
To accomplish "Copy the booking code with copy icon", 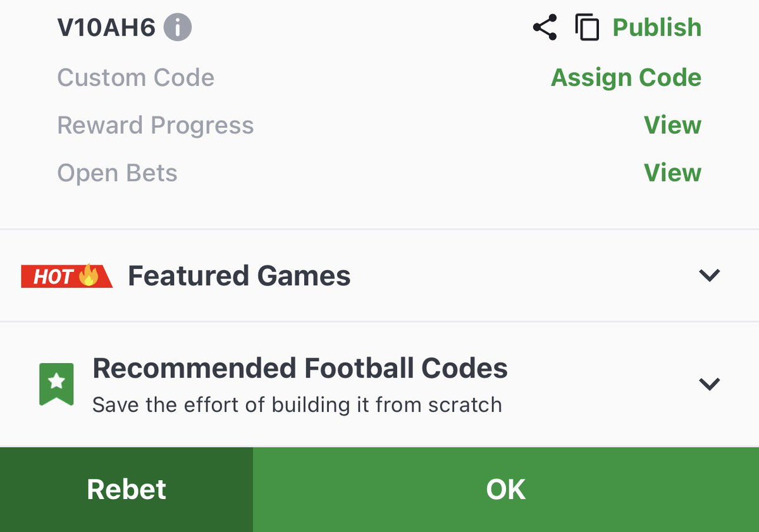I will (x=587, y=28).
